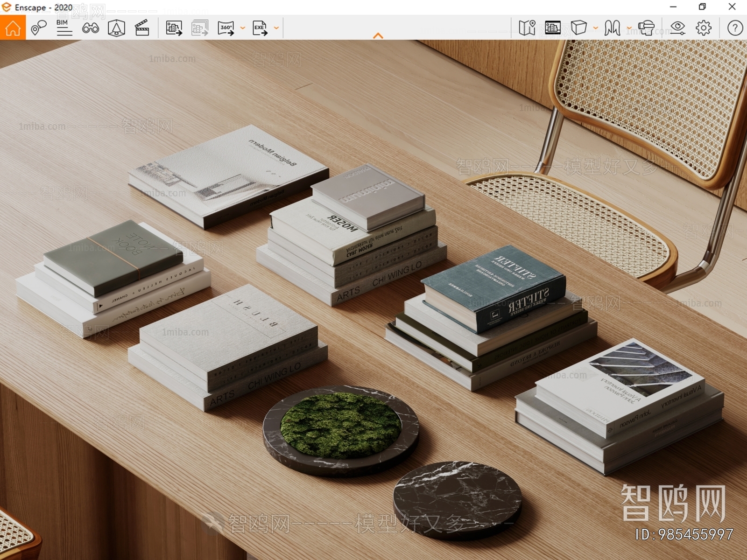Open the Help question mark icon

[x=735, y=28]
